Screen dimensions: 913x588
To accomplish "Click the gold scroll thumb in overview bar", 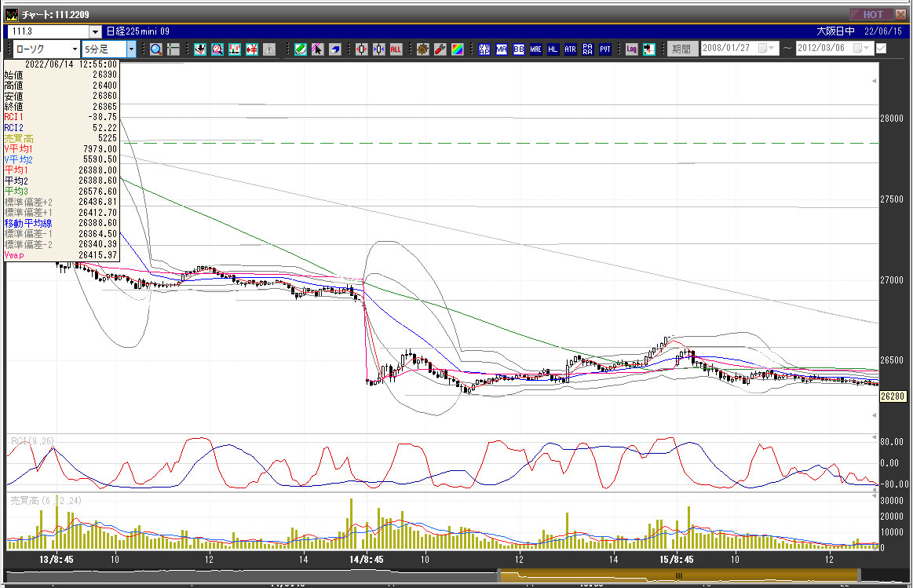I will coord(680,575).
